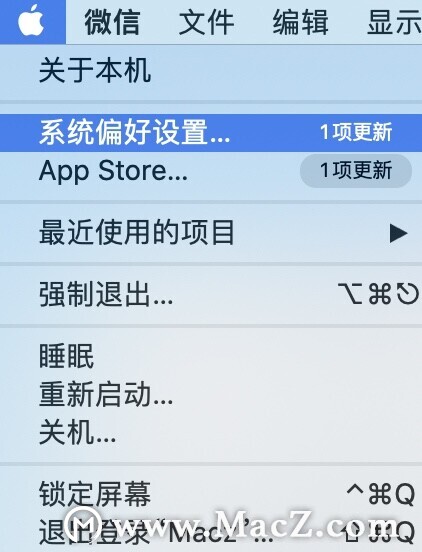Open the 文件 menu
Viewport: 422px width, 552px height.
206,22
